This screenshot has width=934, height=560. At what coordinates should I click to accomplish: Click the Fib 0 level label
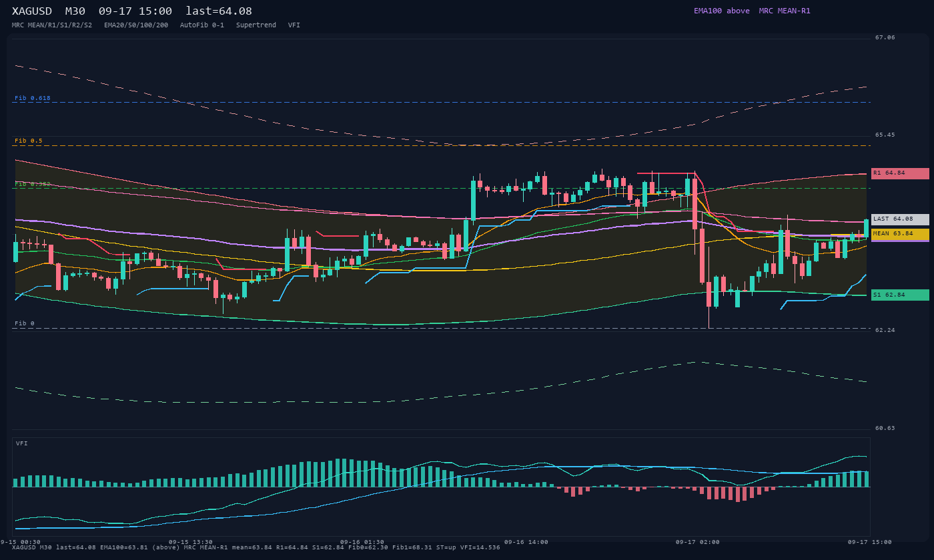pos(25,323)
